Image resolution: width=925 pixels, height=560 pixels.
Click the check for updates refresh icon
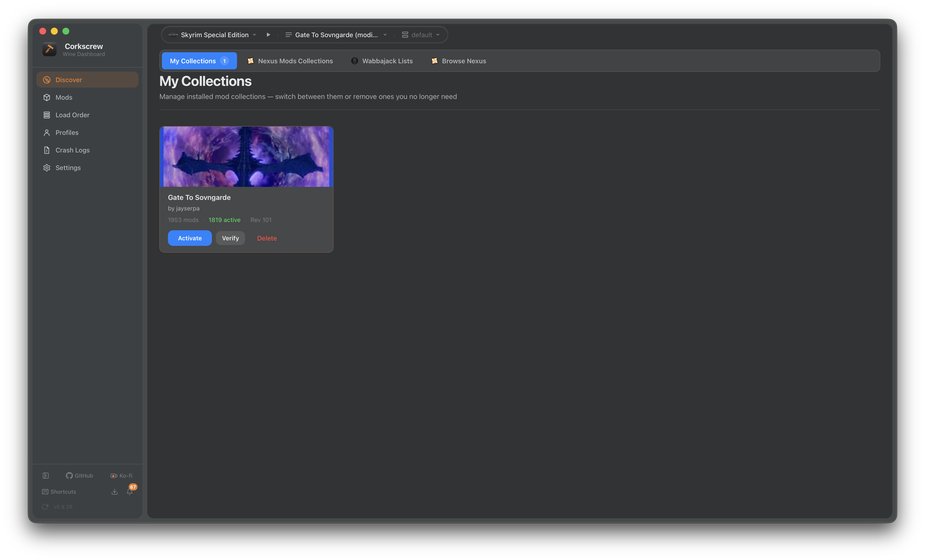[x=45, y=507]
